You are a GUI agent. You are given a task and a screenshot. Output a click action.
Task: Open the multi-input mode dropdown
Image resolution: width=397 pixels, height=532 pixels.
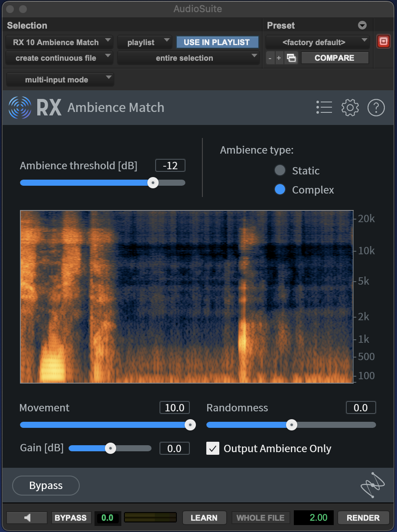click(x=60, y=79)
